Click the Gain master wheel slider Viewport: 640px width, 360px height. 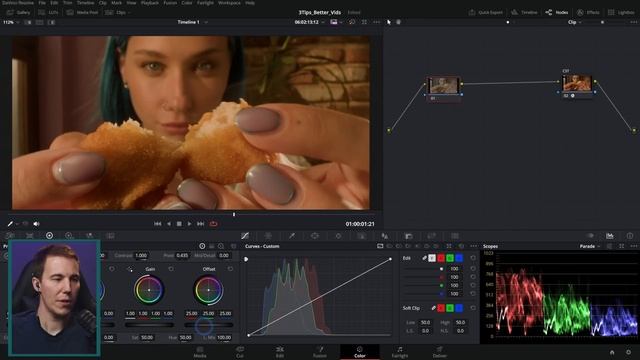(x=149, y=325)
